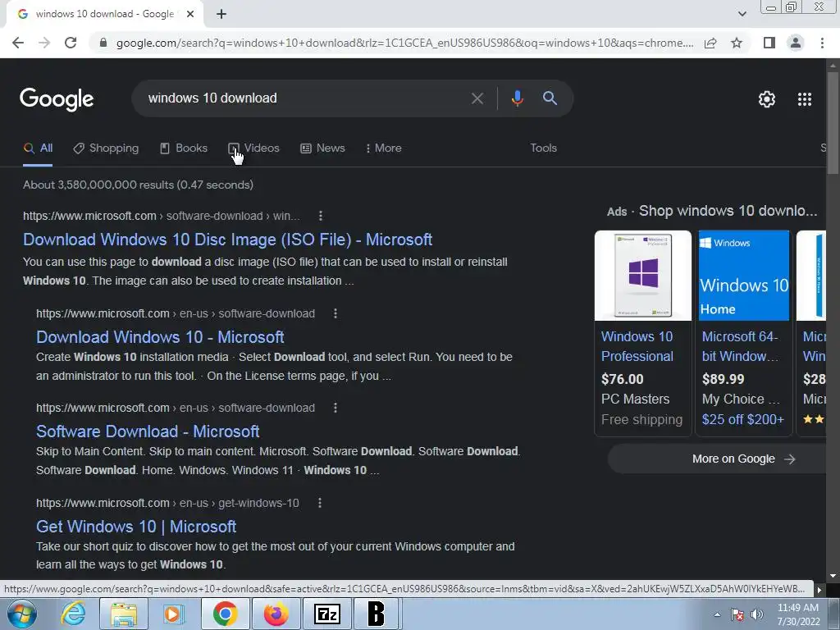840x630 pixels.
Task: Click the $76.00 price
Action: point(622,379)
